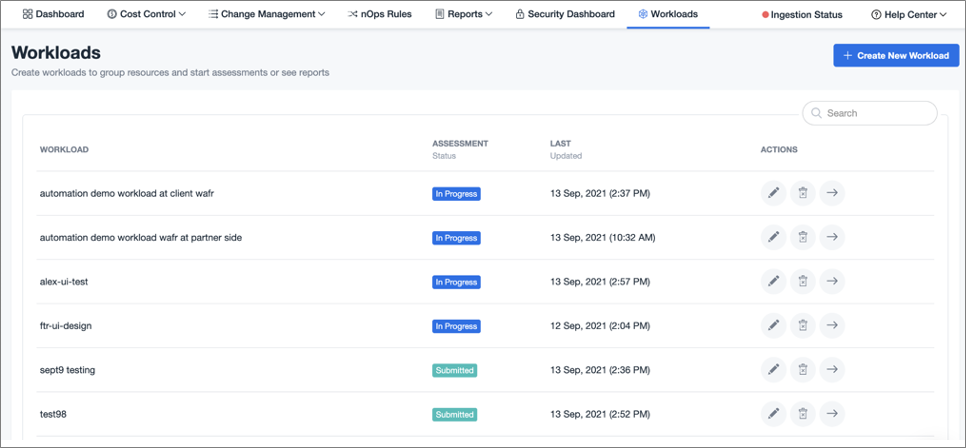Click the red Ingestion Status indicator dot
Image resolution: width=966 pixels, height=448 pixels.
(x=766, y=14)
